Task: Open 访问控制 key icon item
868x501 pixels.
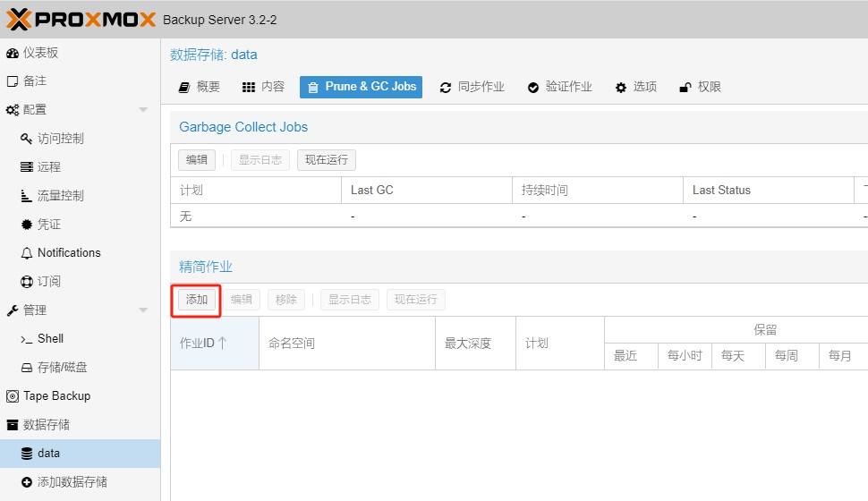Action: 27,139
